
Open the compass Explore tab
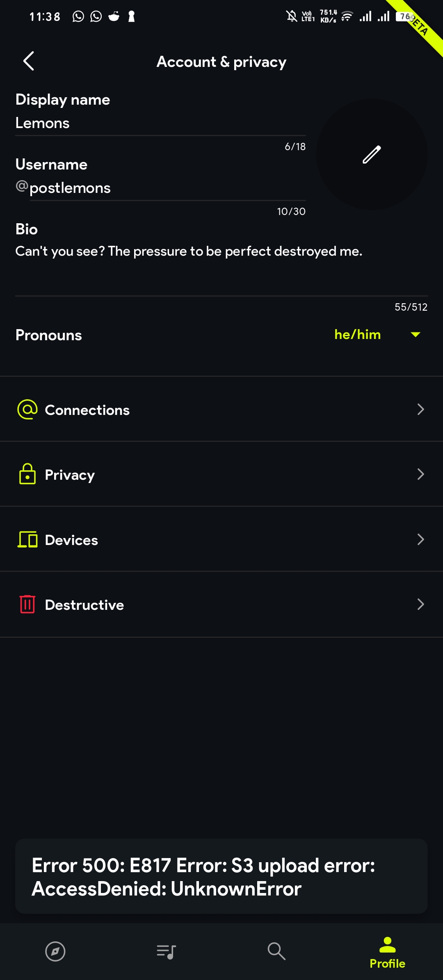coord(55,951)
